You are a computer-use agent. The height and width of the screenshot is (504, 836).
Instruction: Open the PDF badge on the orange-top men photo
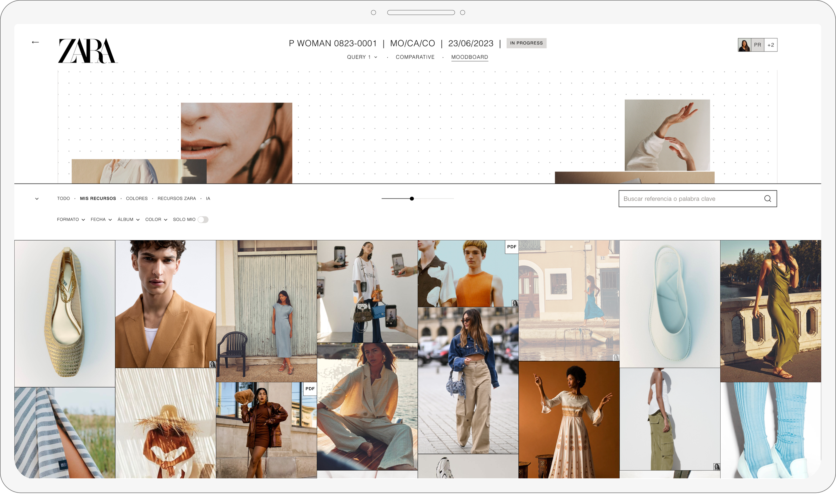[x=512, y=247]
